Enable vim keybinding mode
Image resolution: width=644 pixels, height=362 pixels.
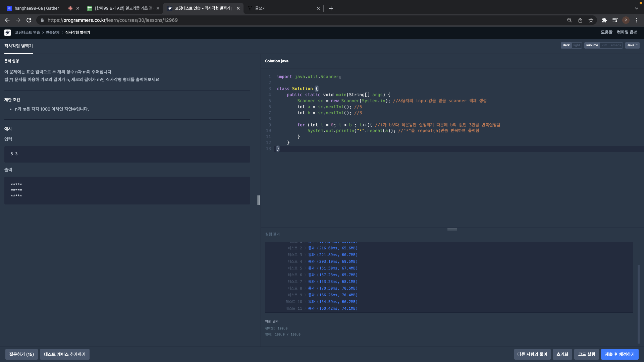point(604,45)
